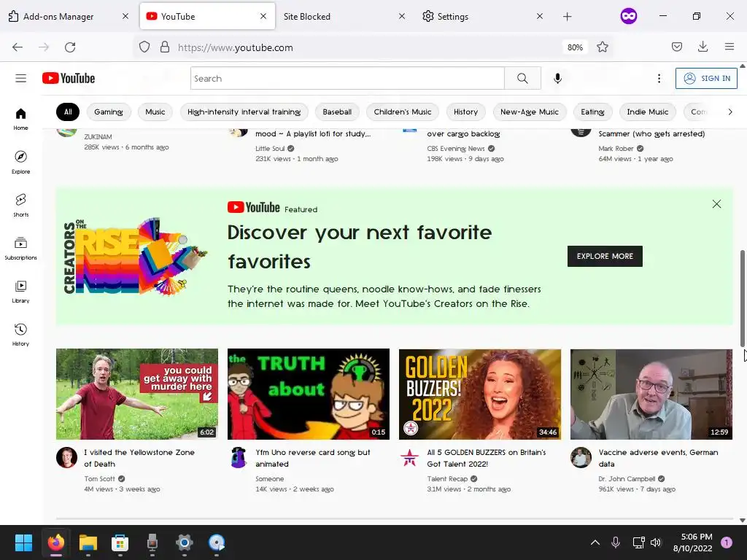The image size is (747, 560).
Task: Dismiss the Creators on the Rise banner
Action: 716,204
